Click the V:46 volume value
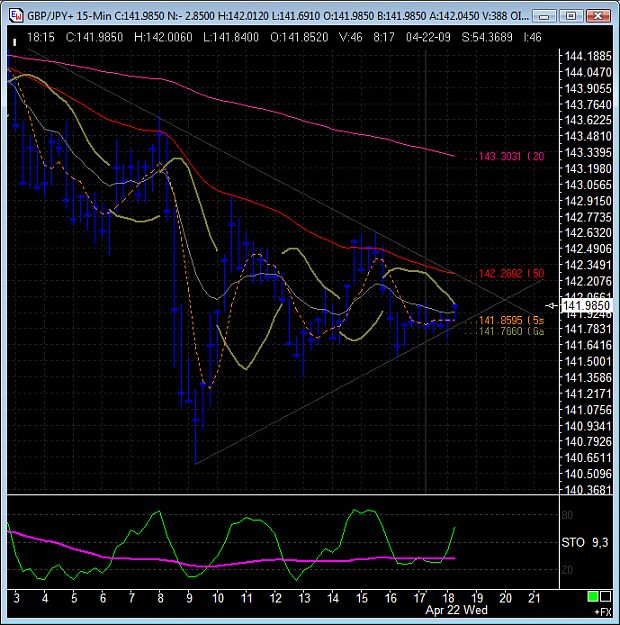 (x=350, y=37)
